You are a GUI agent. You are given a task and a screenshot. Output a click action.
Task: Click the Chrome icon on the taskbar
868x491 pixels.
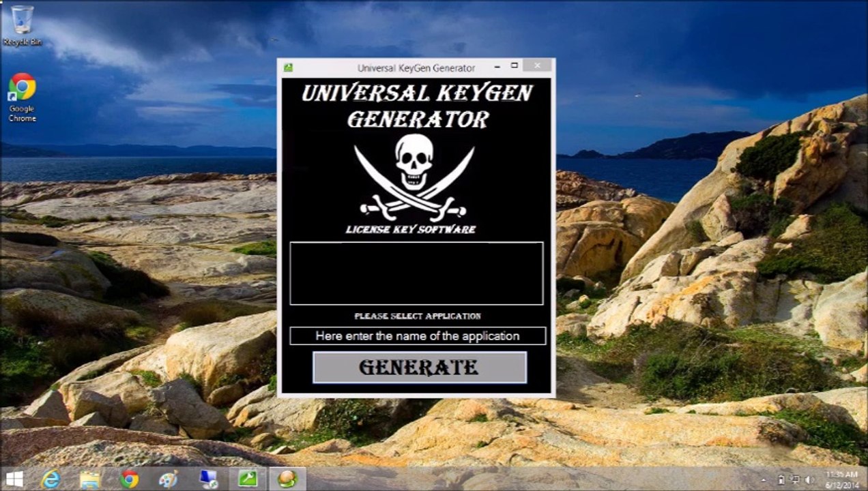pos(129,479)
